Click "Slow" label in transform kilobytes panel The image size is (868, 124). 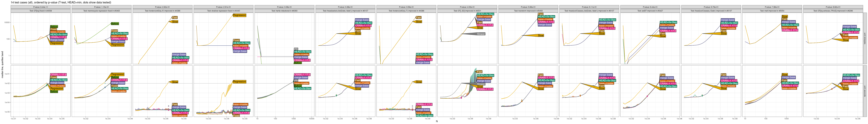pyautogui.click(x=541, y=35)
